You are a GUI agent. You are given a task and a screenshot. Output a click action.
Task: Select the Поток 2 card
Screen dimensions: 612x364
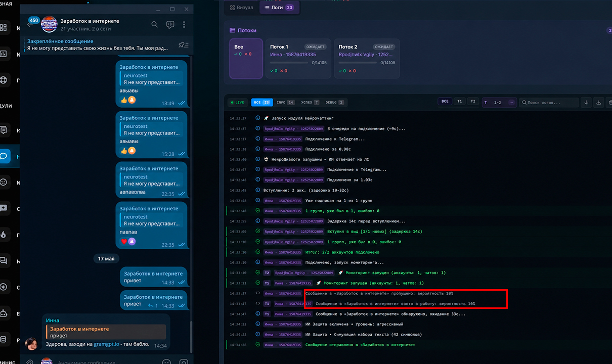click(367, 59)
